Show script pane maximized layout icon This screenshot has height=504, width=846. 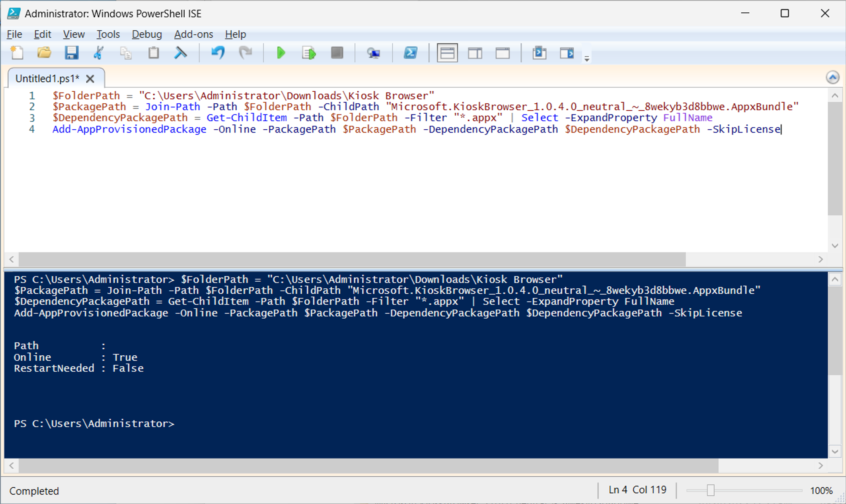tap(503, 53)
